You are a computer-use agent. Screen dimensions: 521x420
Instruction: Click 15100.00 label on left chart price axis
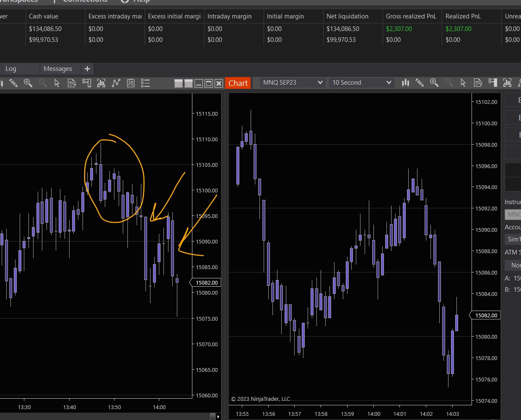207,191
